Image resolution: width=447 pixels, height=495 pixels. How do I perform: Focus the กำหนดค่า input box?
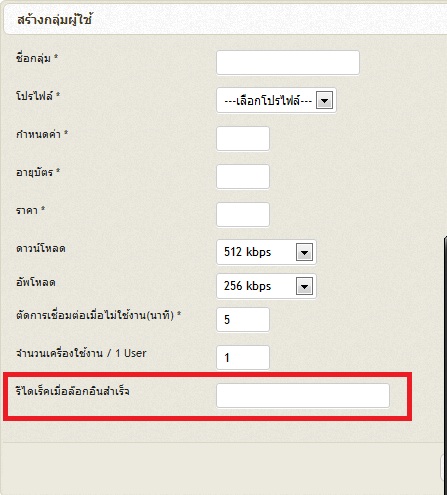243,138
